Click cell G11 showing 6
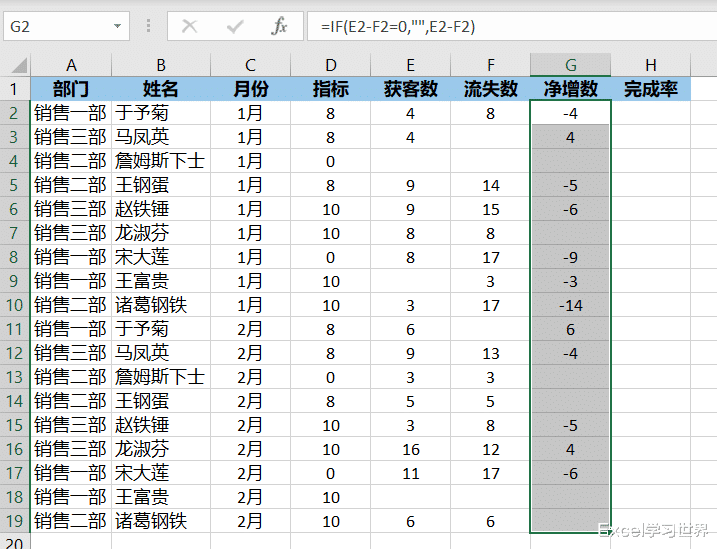Screen dimensions: 717x549 (x=570, y=329)
